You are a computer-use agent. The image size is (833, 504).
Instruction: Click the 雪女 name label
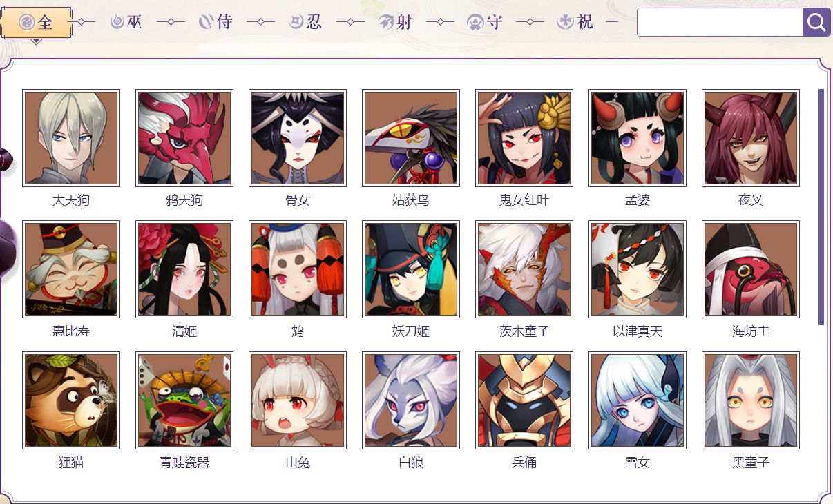(x=638, y=463)
